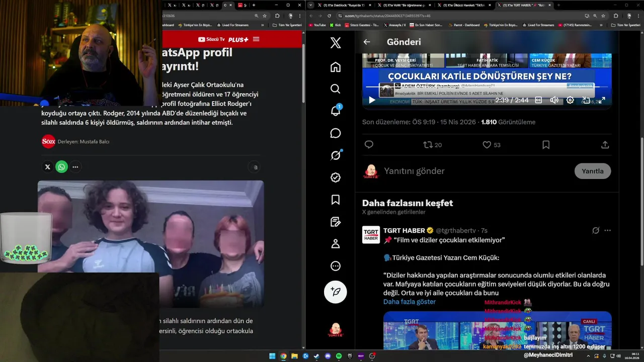Enter fullscreen on the video player
Screen dimensions: 644x362
point(602,100)
